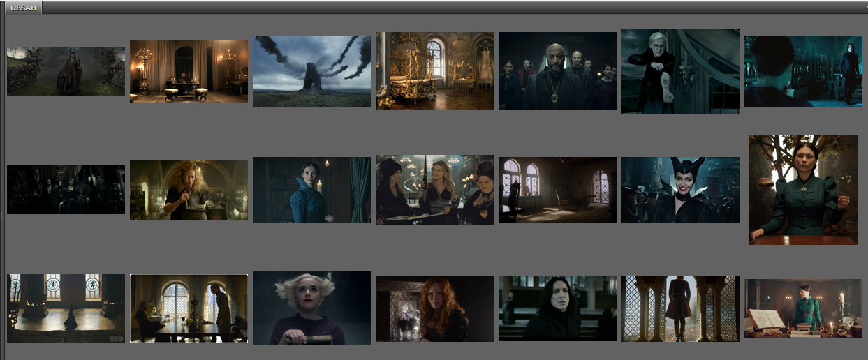Viewport: 868px width, 360px height.
Task: Select woman in blue dress by candle thumbnail
Action: click(x=311, y=190)
